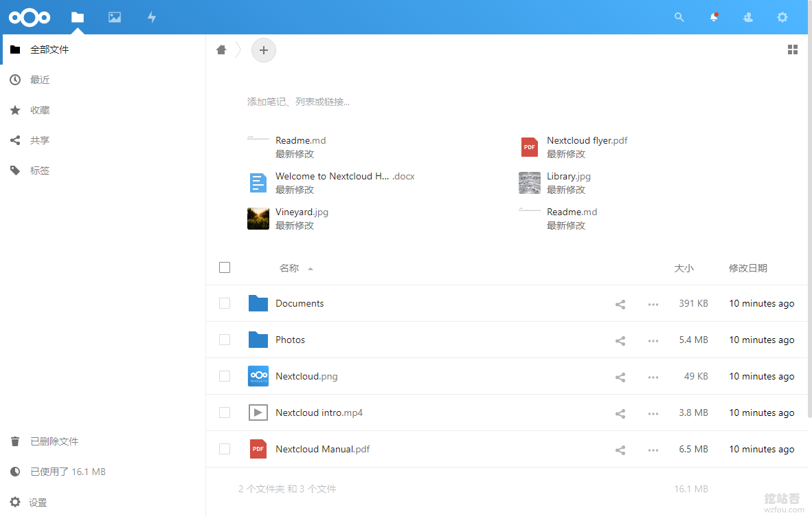The height and width of the screenshot is (517, 812).
Task: Share the Photos folder
Action: (x=620, y=340)
